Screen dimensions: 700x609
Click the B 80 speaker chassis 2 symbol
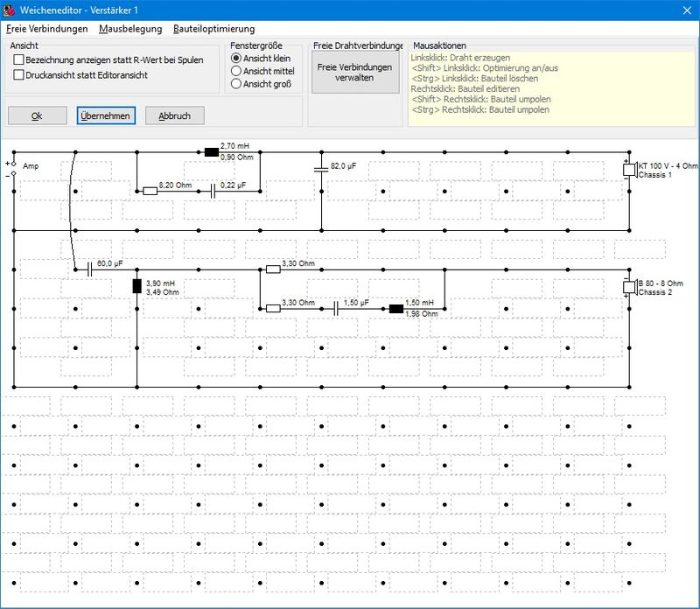(x=630, y=287)
